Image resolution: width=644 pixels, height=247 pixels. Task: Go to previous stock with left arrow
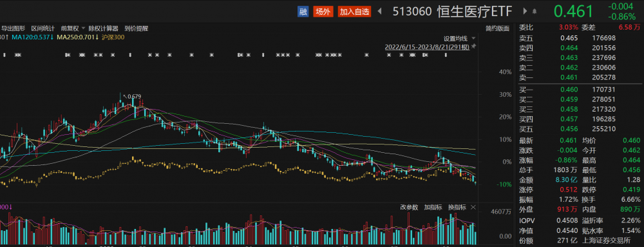[379, 12]
